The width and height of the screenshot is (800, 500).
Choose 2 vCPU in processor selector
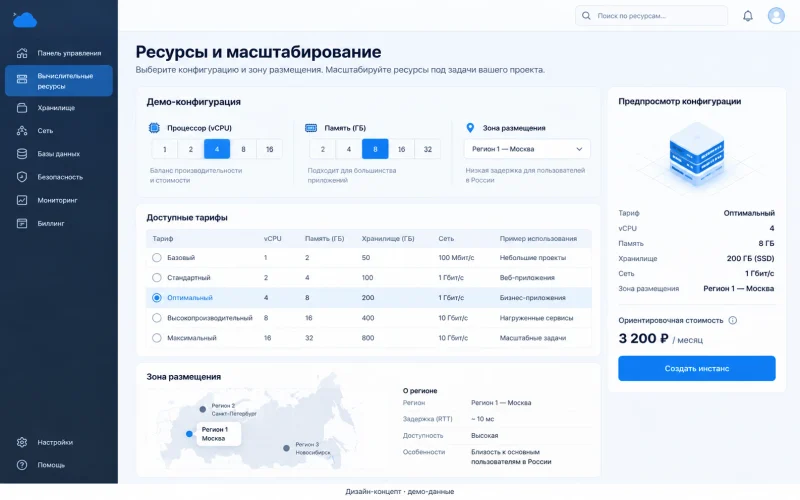(191, 149)
